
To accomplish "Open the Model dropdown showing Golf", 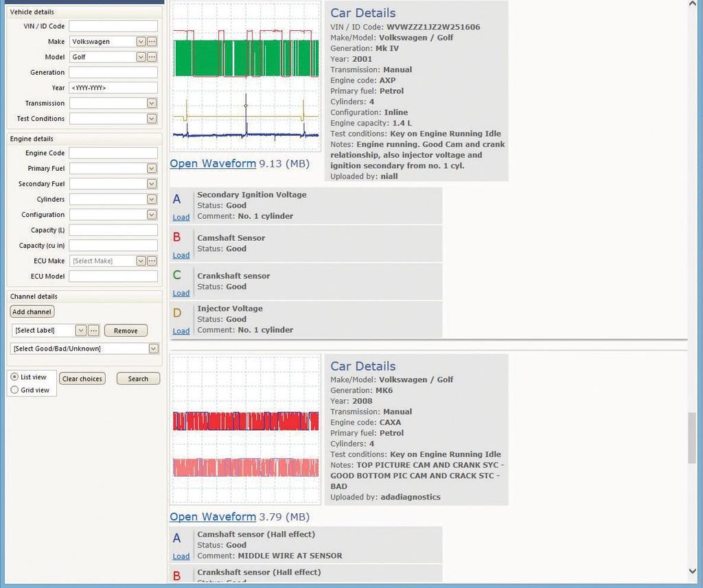I will click(x=141, y=57).
